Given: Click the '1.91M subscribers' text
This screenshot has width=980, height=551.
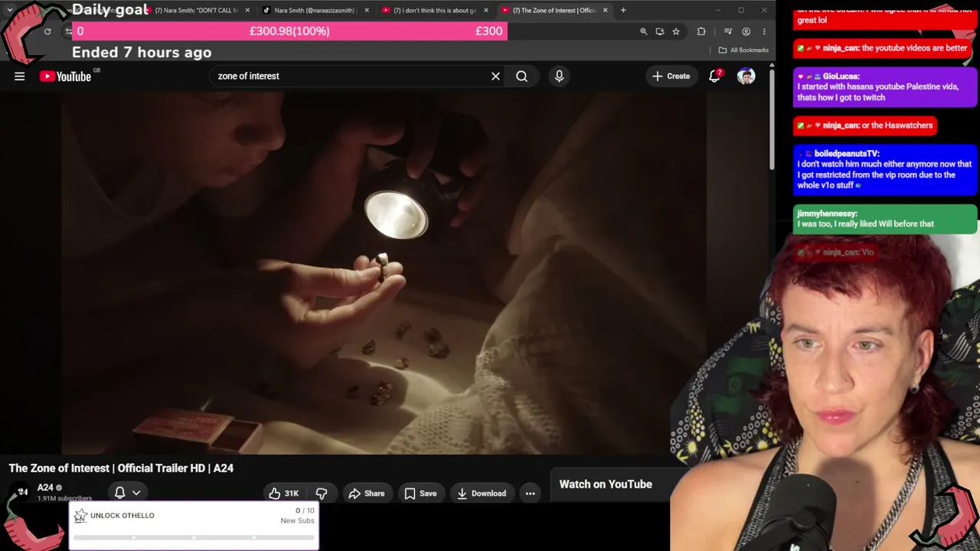Looking at the screenshot, I should (x=65, y=499).
